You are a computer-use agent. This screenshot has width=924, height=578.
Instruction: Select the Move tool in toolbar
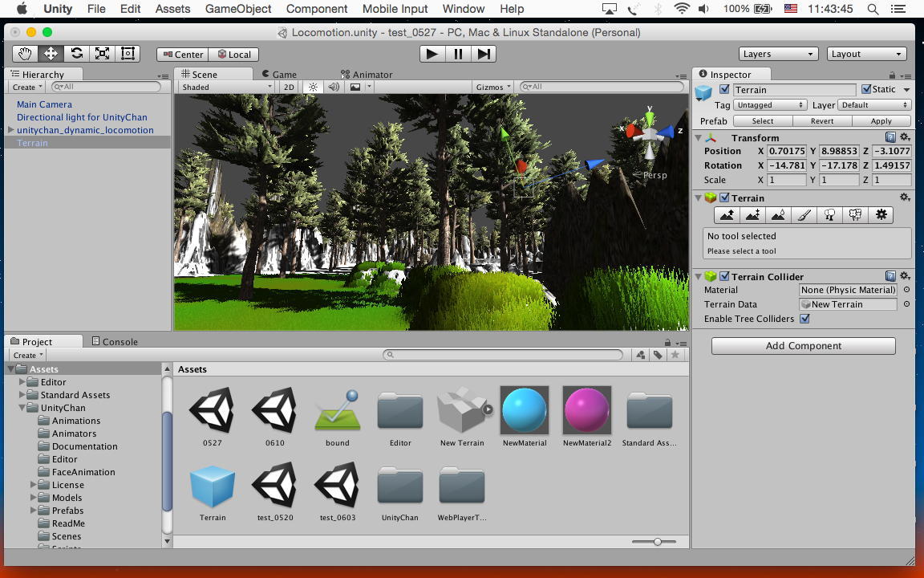point(51,54)
